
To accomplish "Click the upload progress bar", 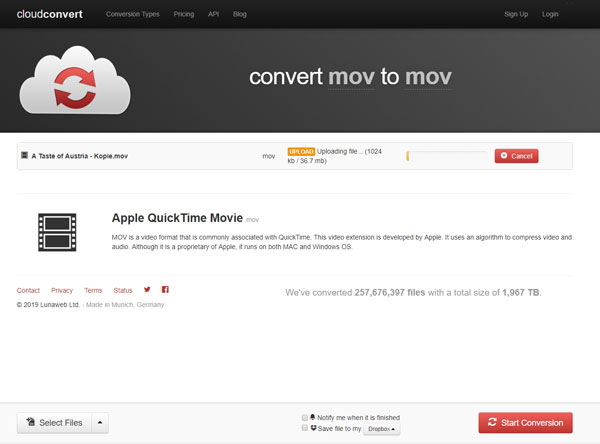I will pyautogui.click(x=447, y=156).
